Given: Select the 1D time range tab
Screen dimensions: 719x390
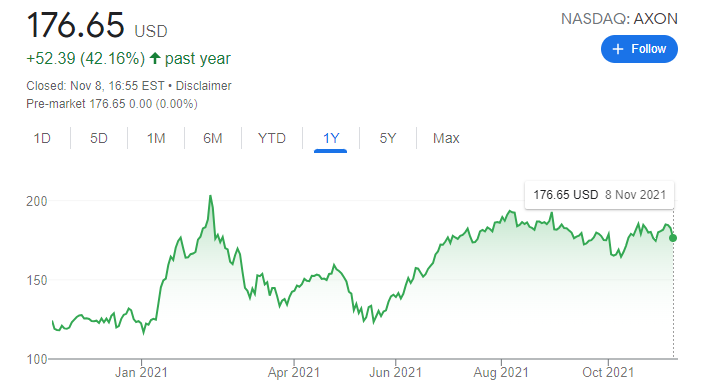Looking at the screenshot, I should (x=42, y=138).
